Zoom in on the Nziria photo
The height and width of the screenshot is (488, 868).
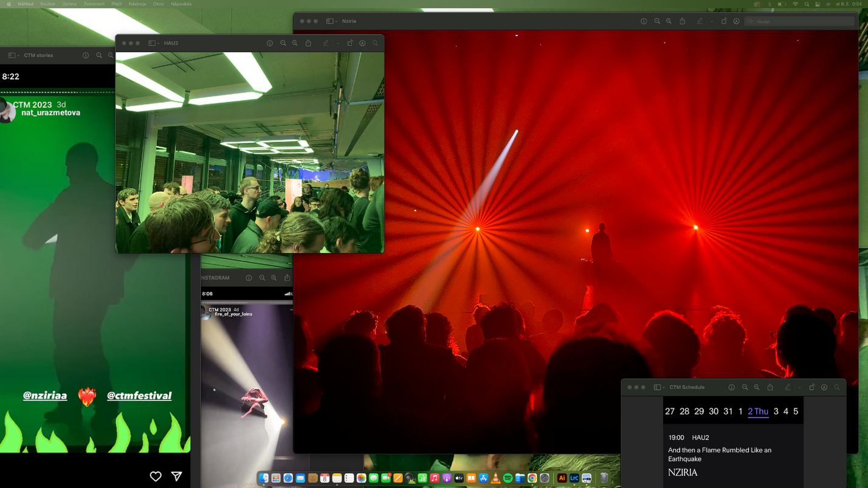pos(669,21)
